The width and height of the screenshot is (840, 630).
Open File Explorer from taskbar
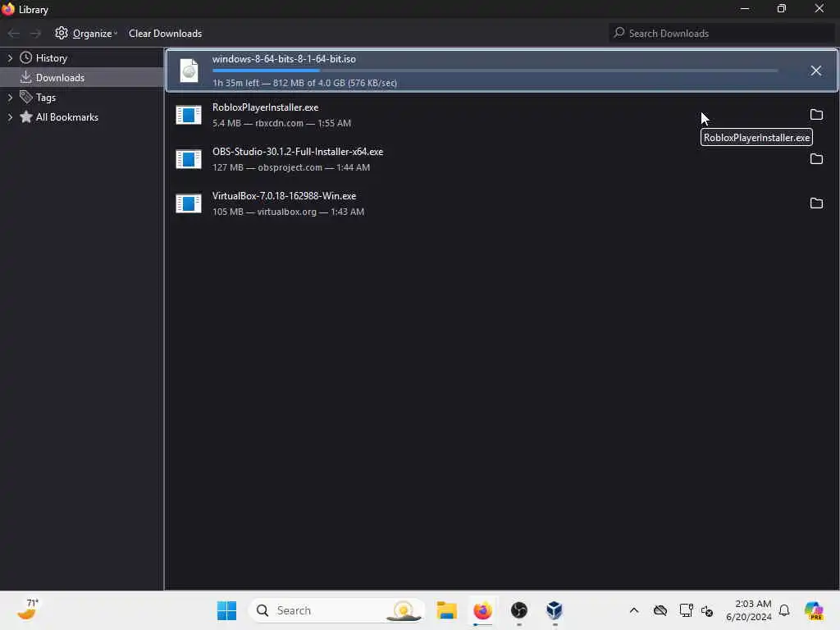point(446,610)
